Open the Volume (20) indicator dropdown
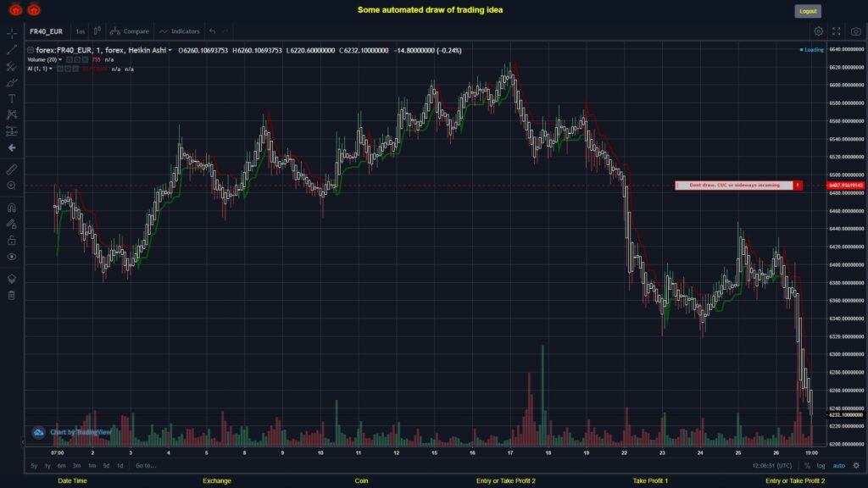868x488 pixels. click(x=60, y=60)
